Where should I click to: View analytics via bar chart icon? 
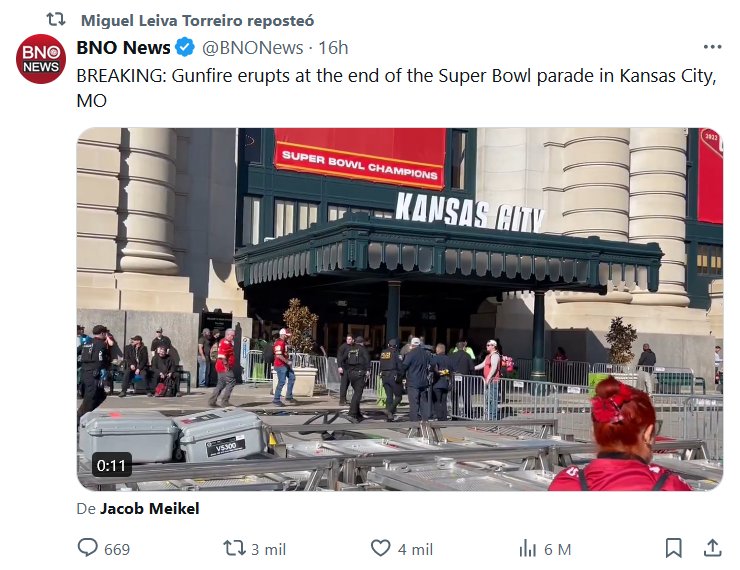pyautogui.click(x=528, y=548)
